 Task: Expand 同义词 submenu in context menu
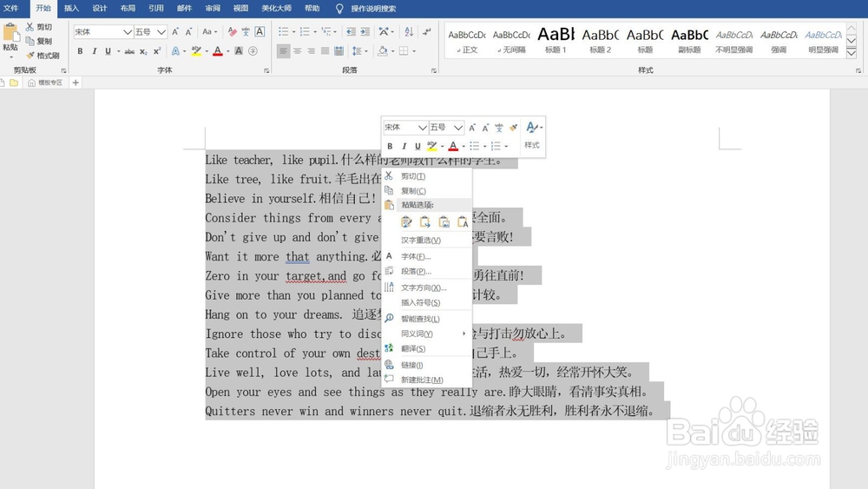pos(464,334)
